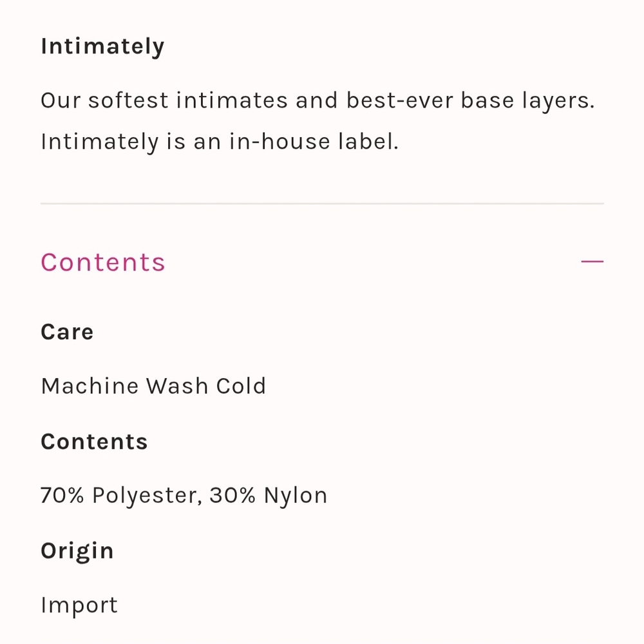Screen dimensions: 644x644
Task: Click the word label in brand description
Action: (368, 142)
